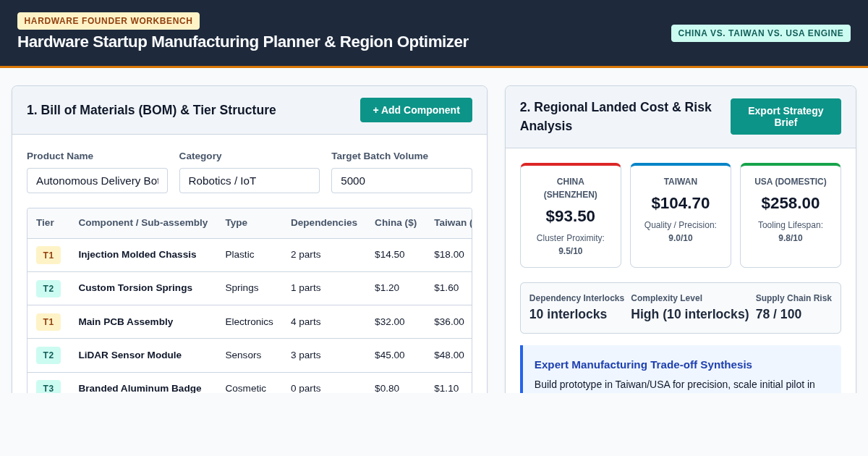Click Dependencies column header

(324, 223)
